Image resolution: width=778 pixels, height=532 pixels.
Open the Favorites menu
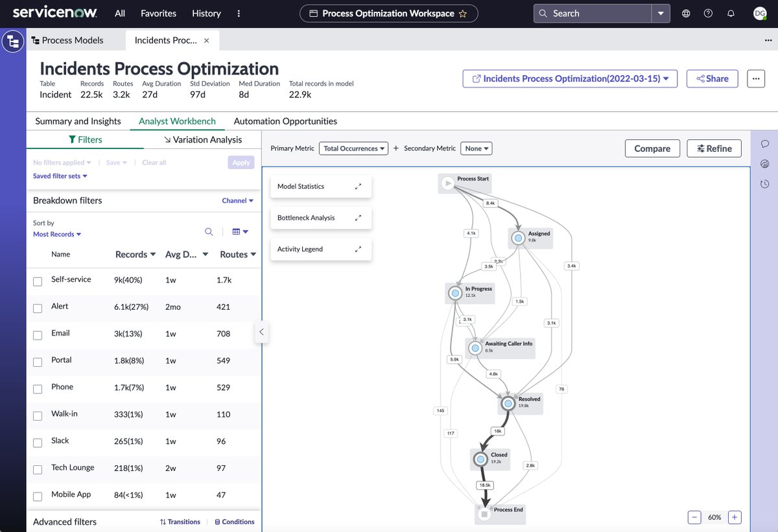pyautogui.click(x=158, y=13)
